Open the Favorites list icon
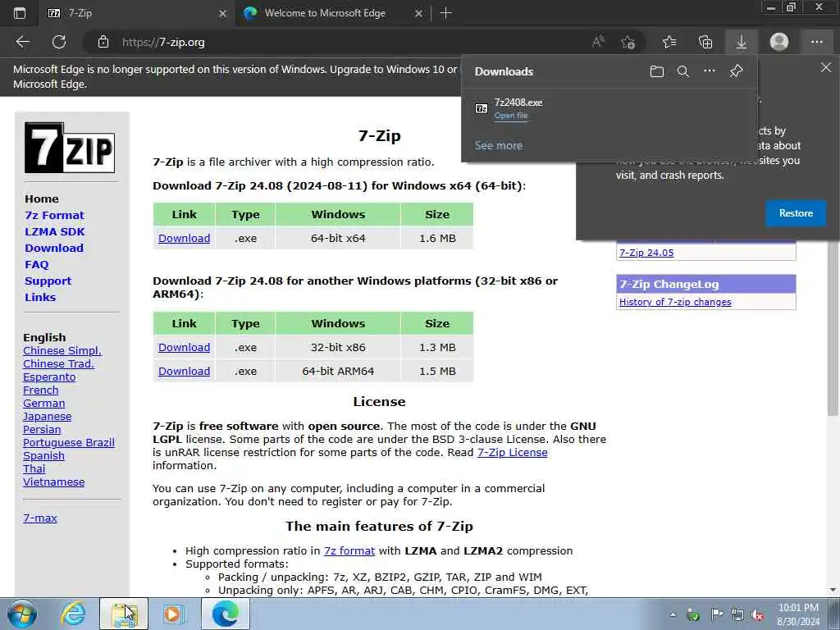This screenshot has width=840, height=630. point(669,42)
